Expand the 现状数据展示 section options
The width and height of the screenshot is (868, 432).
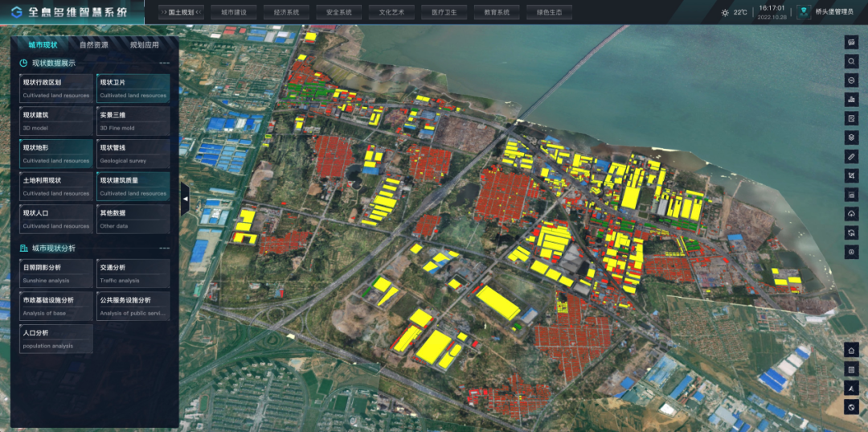[164, 63]
